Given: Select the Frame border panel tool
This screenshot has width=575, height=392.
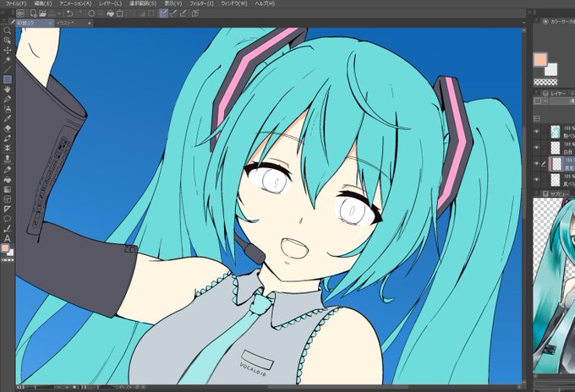Looking at the screenshot, I should [7, 199].
